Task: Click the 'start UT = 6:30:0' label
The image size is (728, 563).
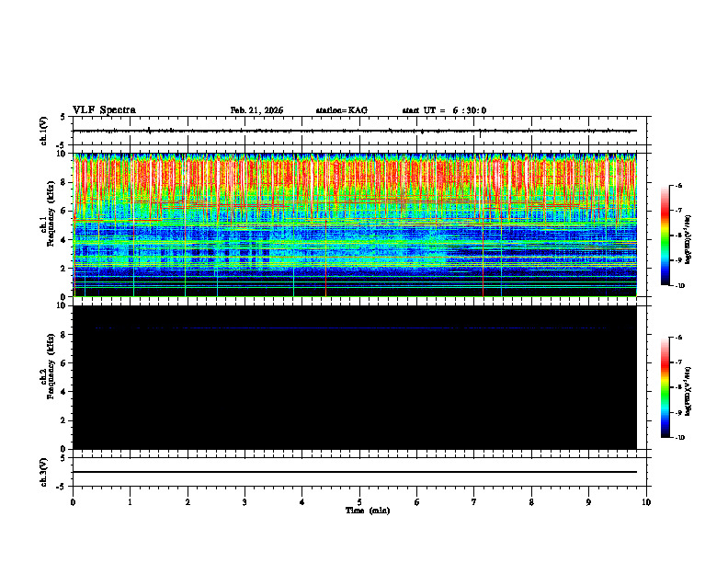Action: pos(444,110)
